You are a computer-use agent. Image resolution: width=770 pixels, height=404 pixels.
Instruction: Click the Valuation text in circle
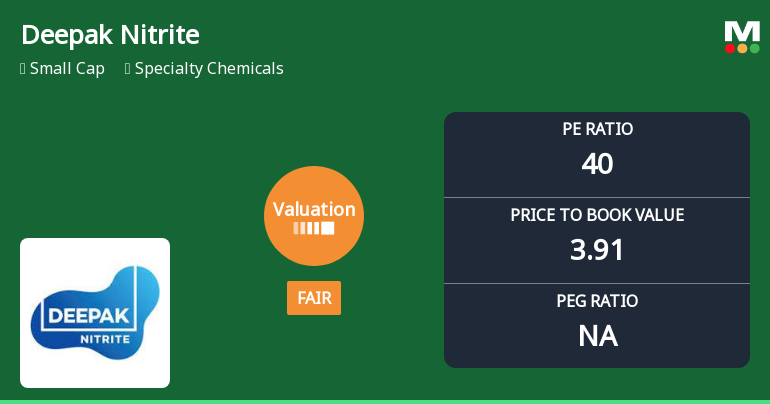[314, 209]
